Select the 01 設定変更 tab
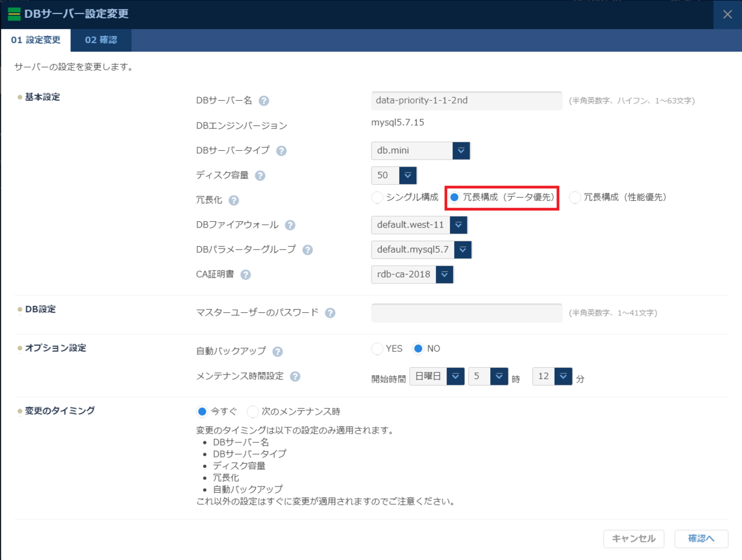Image resolution: width=742 pixels, height=560 pixels. 36,41
